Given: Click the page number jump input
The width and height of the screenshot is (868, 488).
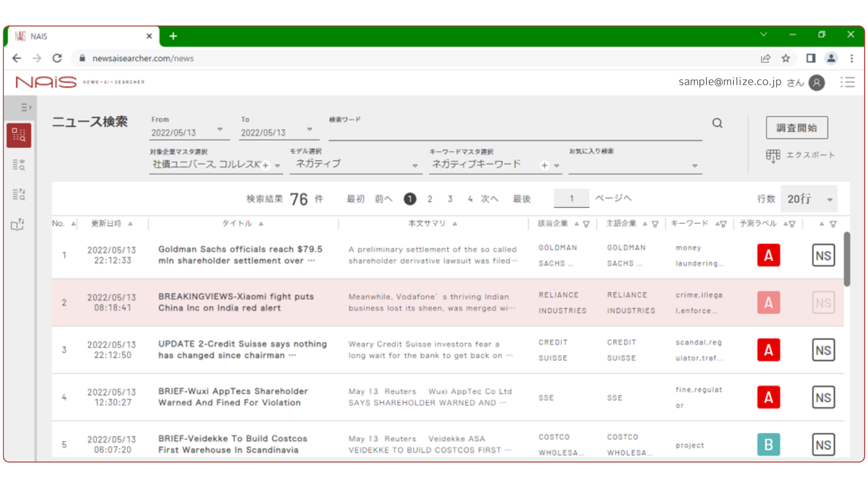Looking at the screenshot, I should 571,198.
